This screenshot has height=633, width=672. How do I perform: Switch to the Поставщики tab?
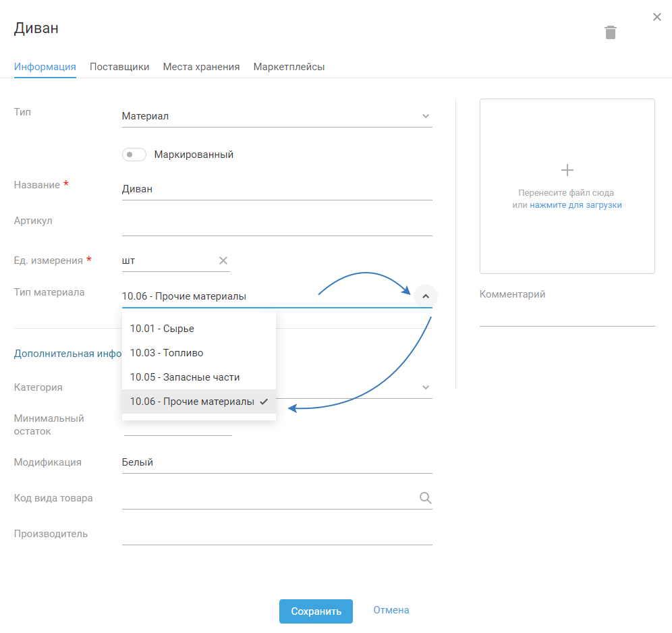(119, 67)
